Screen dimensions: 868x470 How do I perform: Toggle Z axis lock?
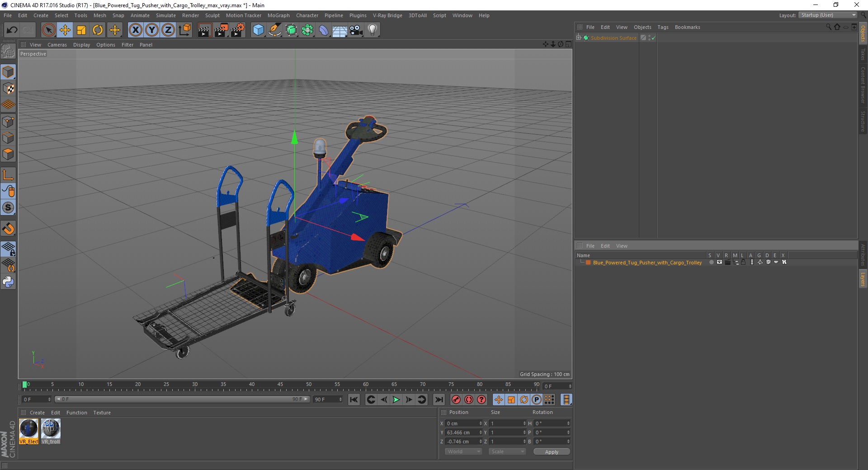tap(168, 30)
